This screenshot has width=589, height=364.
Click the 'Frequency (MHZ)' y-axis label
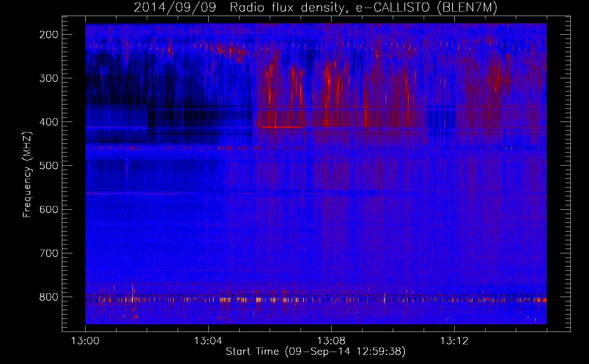(27, 175)
